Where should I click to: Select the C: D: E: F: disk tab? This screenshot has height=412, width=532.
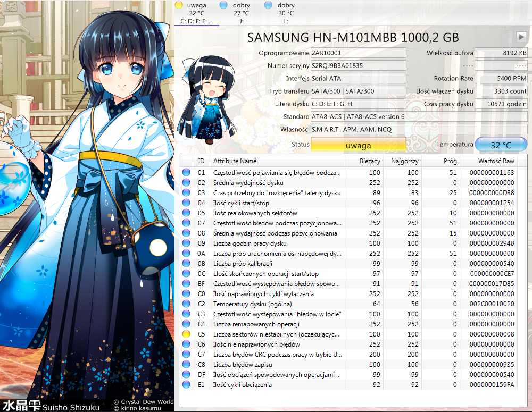pyautogui.click(x=197, y=13)
